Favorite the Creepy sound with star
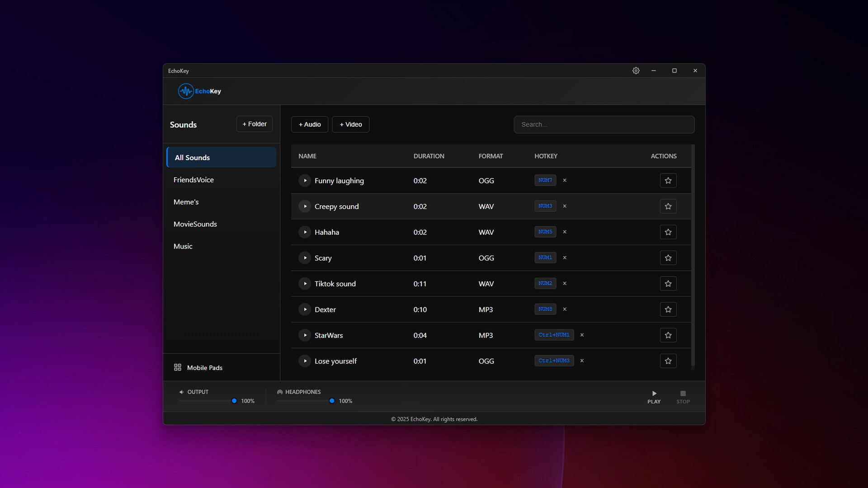The width and height of the screenshot is (868, 488). click(x=668, y=206)
